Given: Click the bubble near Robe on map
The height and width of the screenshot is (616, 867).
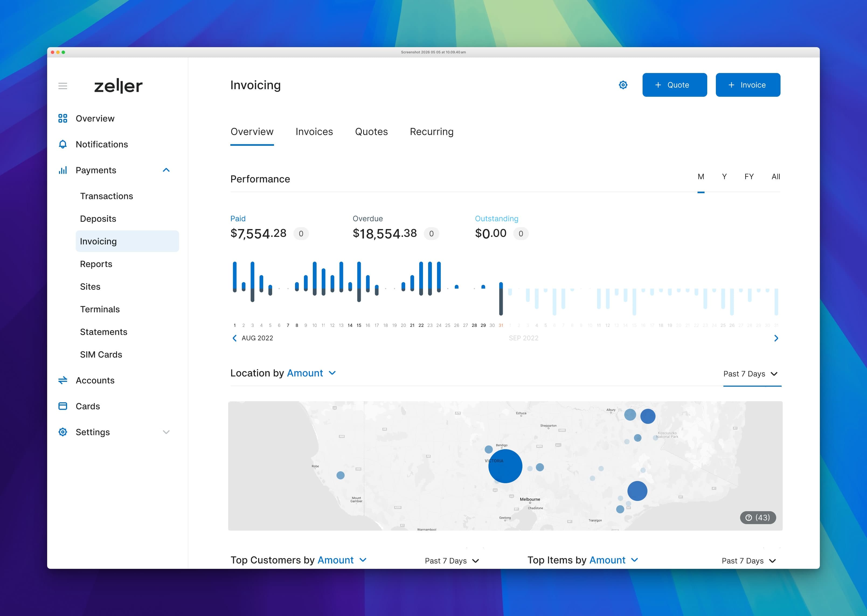Looking at the screenshot, I should tap(341, 475).
